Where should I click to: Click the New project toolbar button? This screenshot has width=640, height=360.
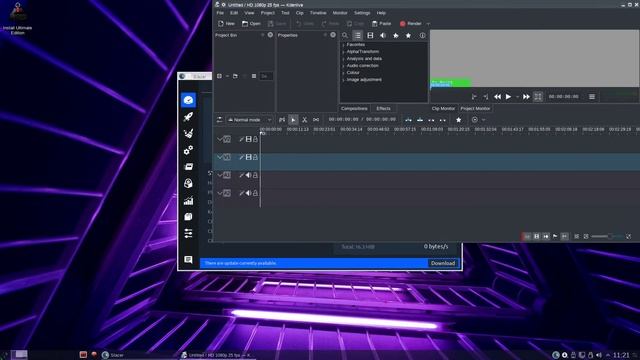[x=227, y=24]
